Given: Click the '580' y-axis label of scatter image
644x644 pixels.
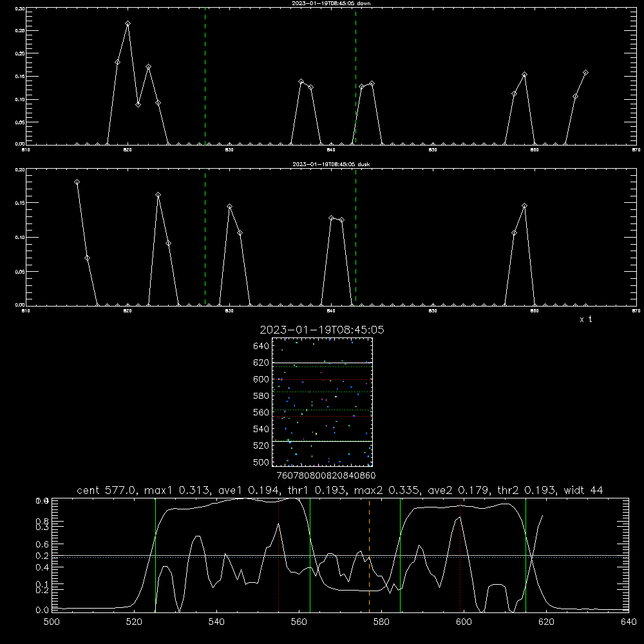Looking at the screenshot, I should click(261, 396).
